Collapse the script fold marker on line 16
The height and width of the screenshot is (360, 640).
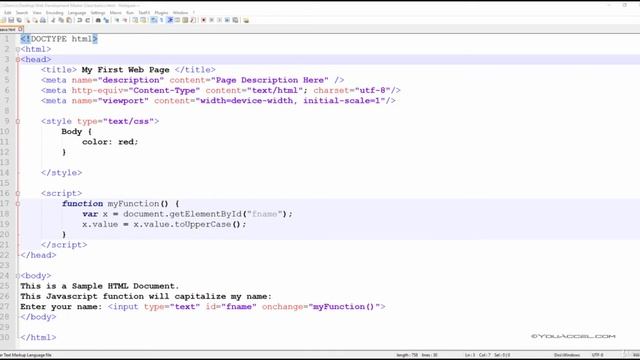pyautogui.click(x=18, y=193)
